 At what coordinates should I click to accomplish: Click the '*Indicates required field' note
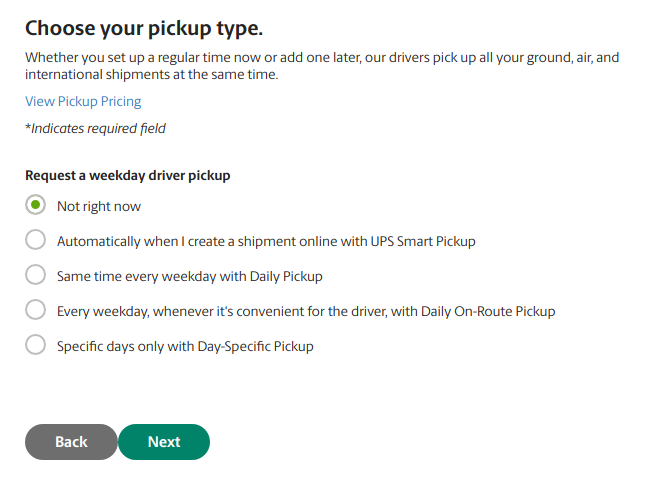(95, 129)
